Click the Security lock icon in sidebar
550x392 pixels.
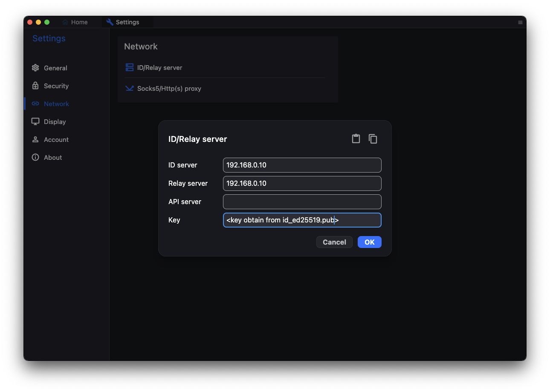pyautogui.click(x=35, y=86)
